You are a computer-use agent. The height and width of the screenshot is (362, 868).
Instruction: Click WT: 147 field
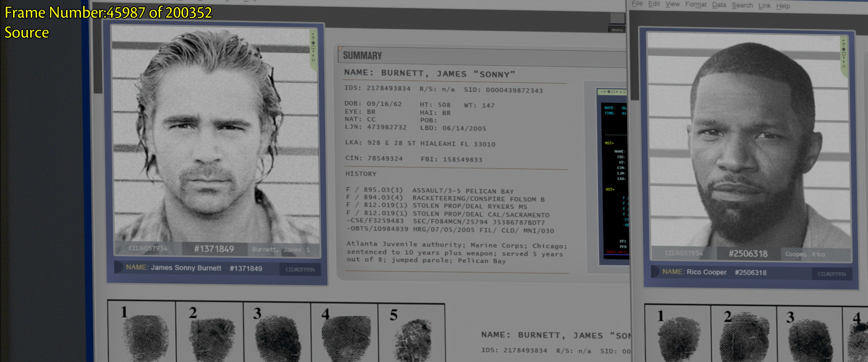coord(479,105)
